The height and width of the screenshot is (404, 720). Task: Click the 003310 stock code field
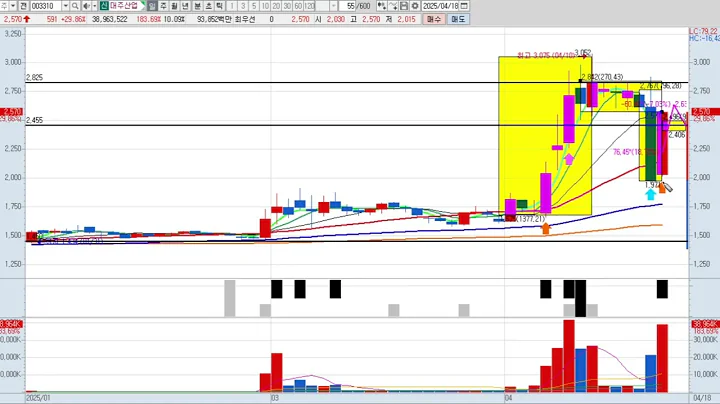[x=46, y=6]
